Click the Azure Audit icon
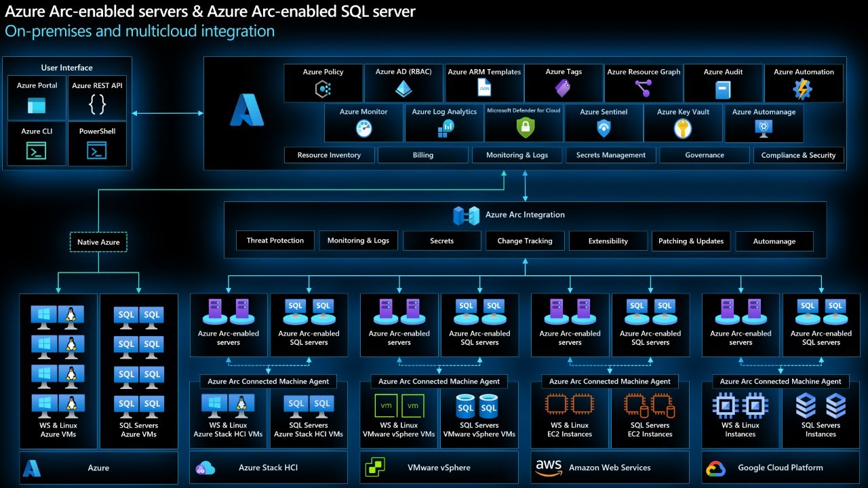The image size is (868, 488). (723, 89)
